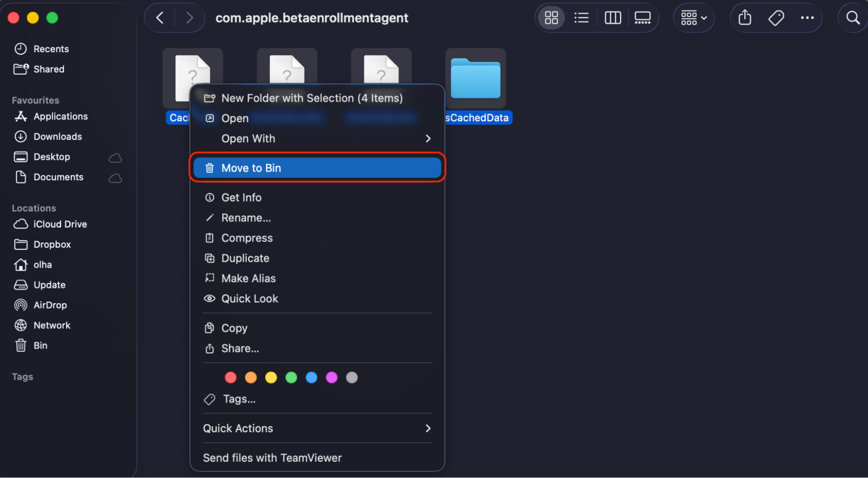Screen dimensions: 868x478
Task: Open the More actions ellipsis menu
Action: coord(807,18)
